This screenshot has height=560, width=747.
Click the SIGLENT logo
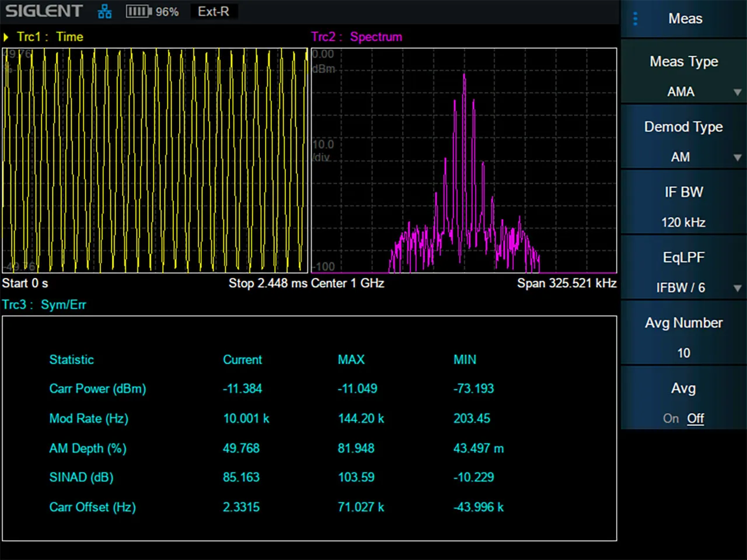tap(44, 11)
